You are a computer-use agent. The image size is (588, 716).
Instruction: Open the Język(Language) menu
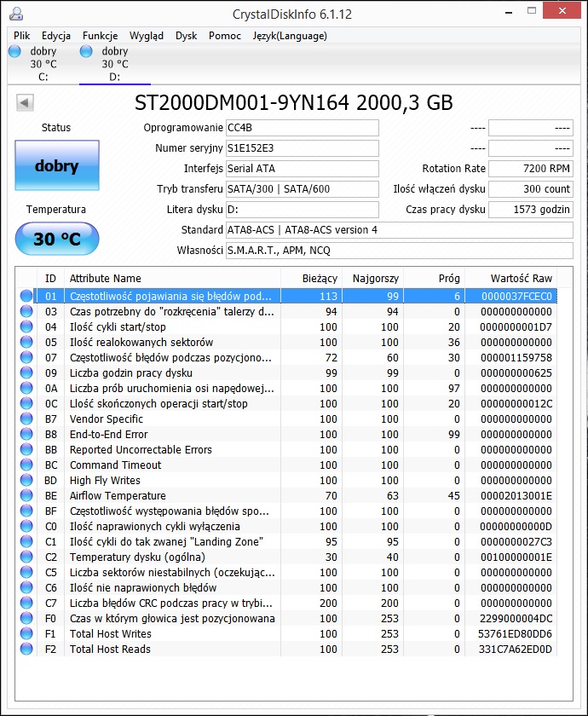290,36
